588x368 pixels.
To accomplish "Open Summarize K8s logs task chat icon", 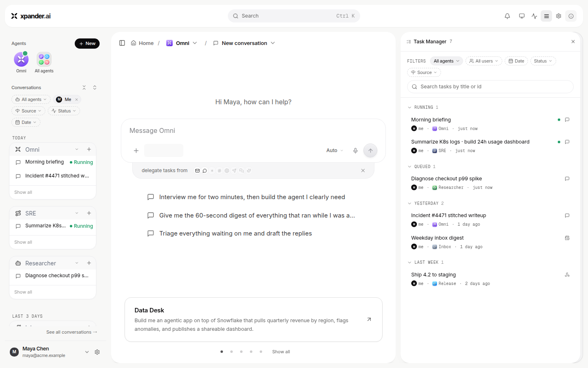I will 567,142.
